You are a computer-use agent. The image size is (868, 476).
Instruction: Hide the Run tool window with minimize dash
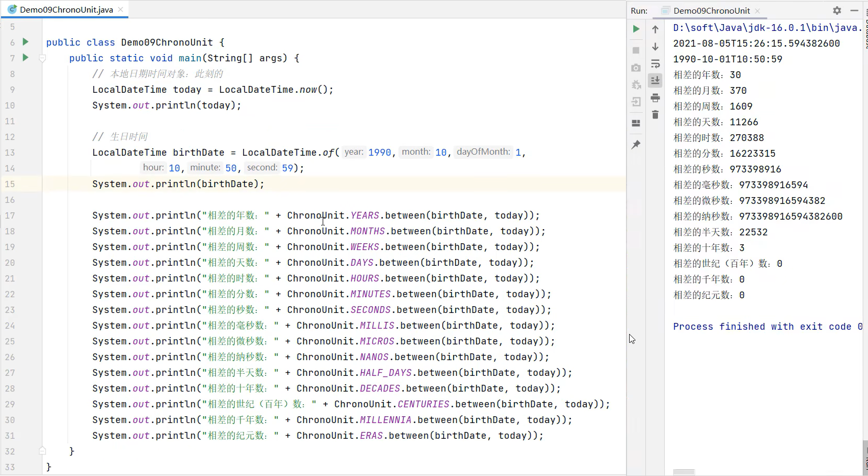coord(854,10)
